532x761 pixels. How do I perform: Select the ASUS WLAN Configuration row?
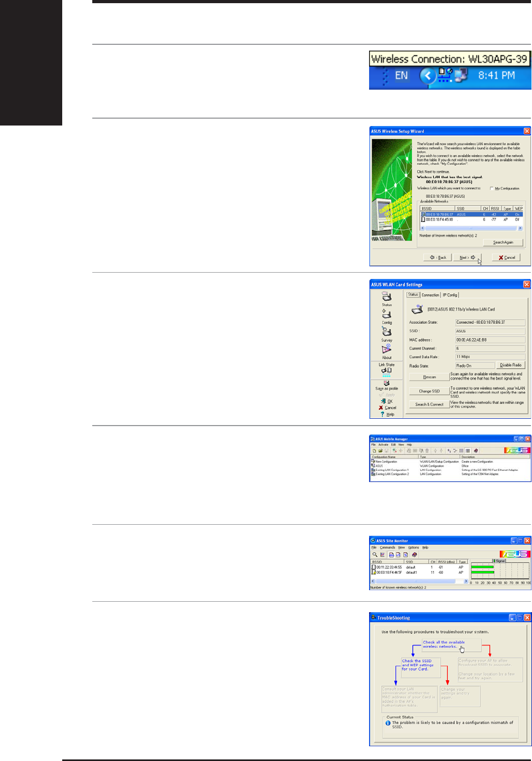(x=450, y=466)
